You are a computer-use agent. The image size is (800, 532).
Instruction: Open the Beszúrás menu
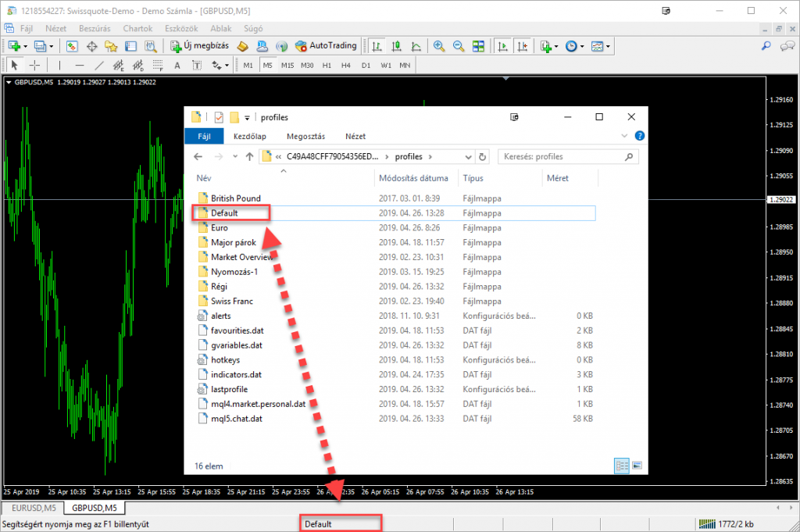click(95, 29)
